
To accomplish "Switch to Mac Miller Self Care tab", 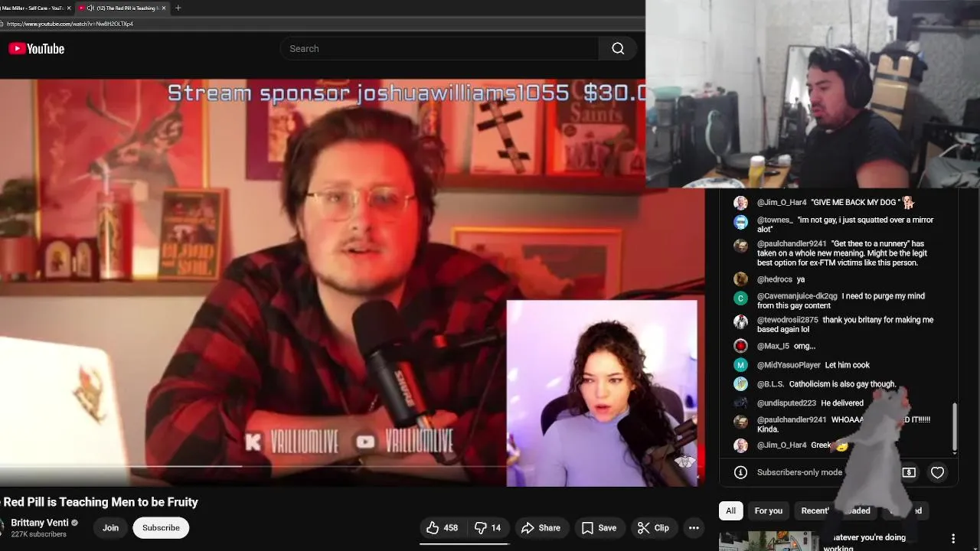I will (x=33, y=8).
